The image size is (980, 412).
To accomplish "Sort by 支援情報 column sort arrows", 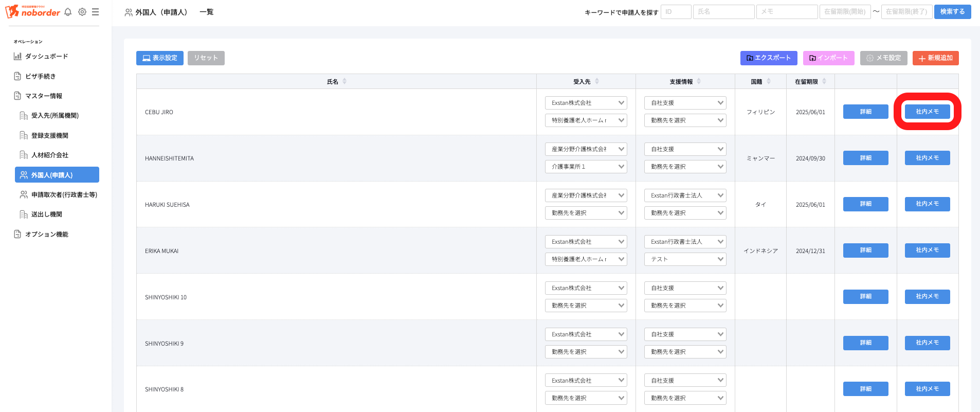I will click(x=699, y=81).
